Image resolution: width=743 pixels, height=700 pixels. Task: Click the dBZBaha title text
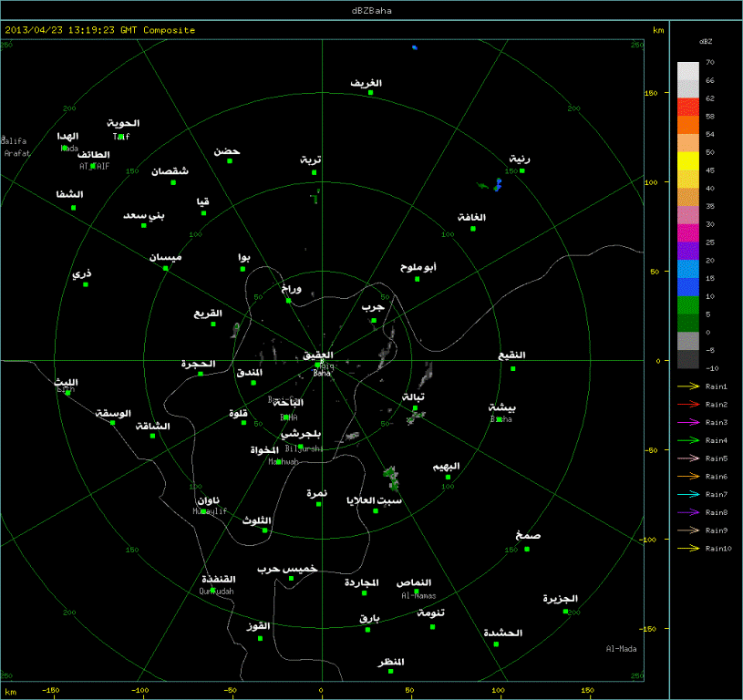372,10
